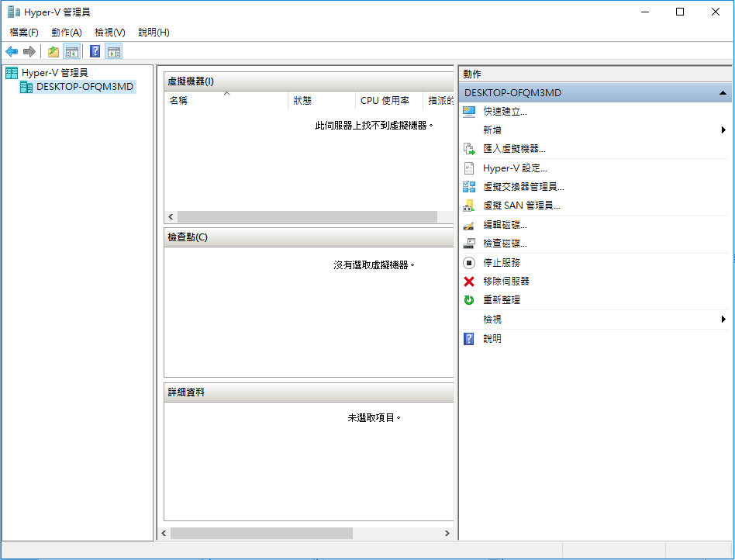Open Hyper-V 設定 from Actions
Screen dimensions: 735x560
coord(515,168)
